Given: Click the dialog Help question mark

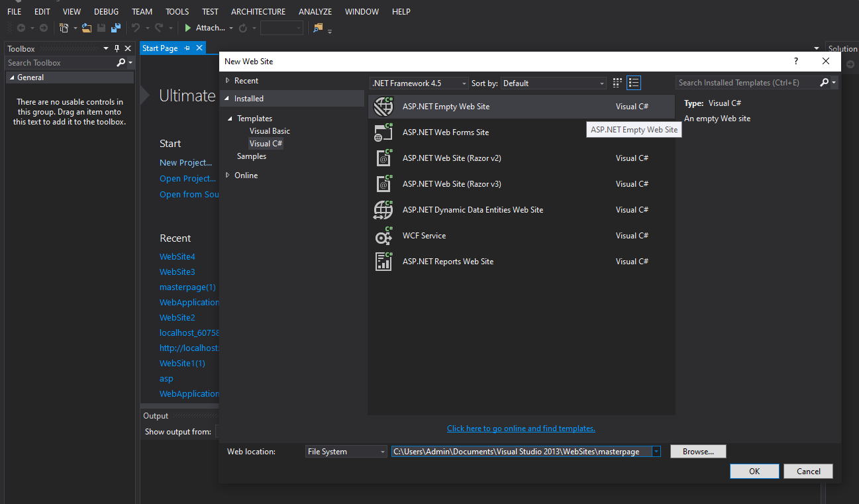Looking at the screenshot, I should coord(796,61).
